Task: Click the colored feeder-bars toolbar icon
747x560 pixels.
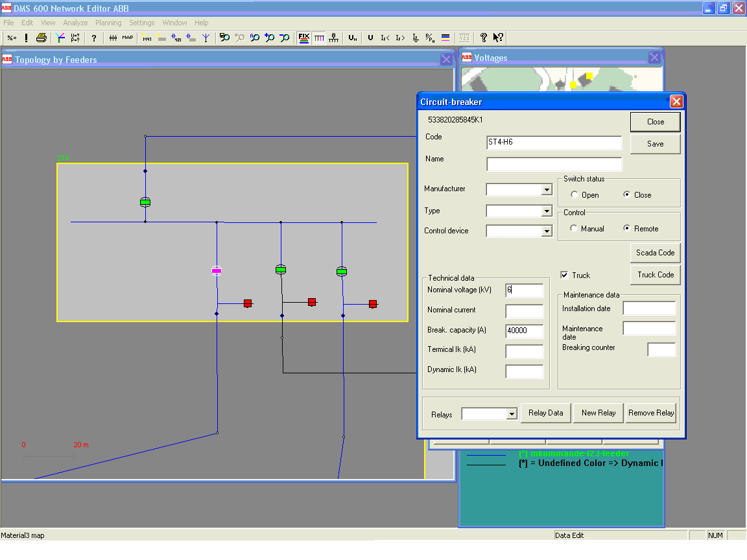Action: (319, 38)
